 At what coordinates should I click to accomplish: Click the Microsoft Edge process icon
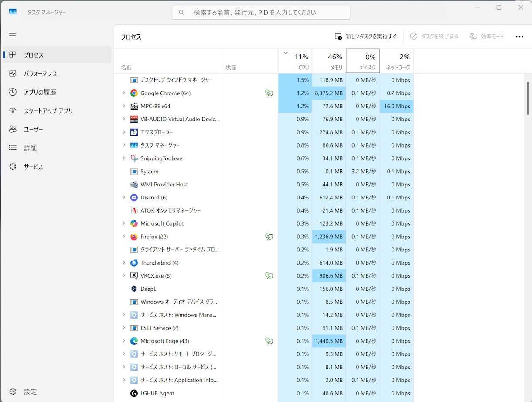coord(134,341)
